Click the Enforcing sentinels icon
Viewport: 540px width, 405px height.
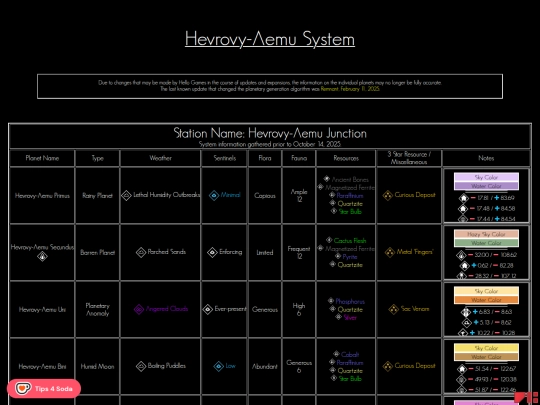click(212, 252)
